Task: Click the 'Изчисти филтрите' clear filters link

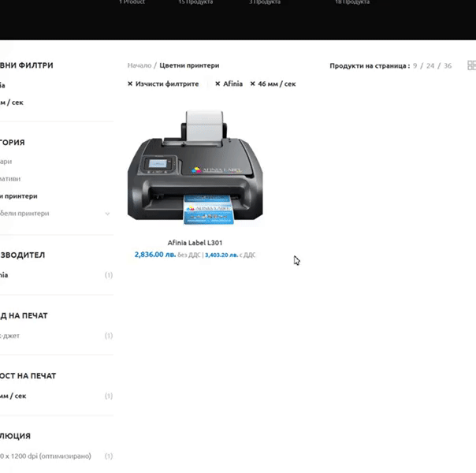Action: click(x=163, y=84)
